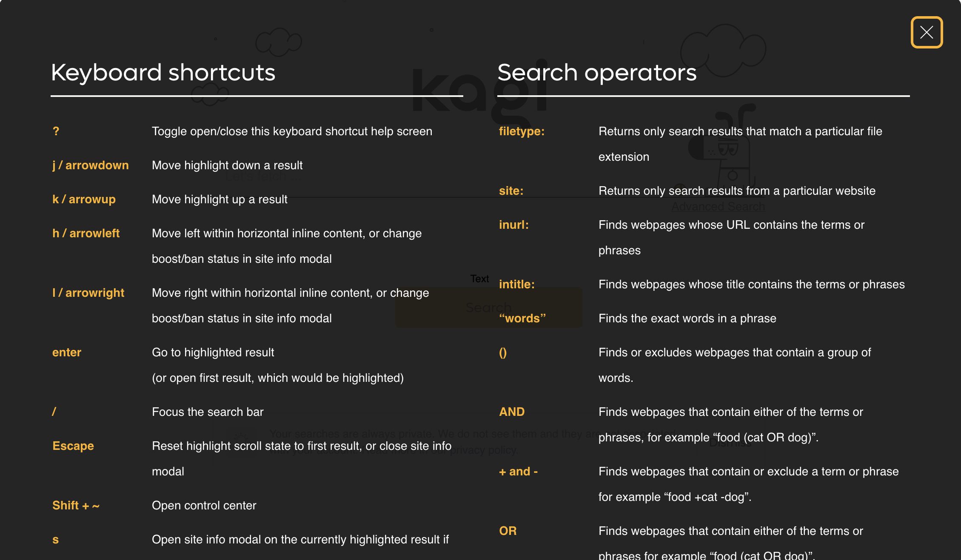Click the "Escape" shortcut entry
The image size is (961, 560).
pos(73,446)
